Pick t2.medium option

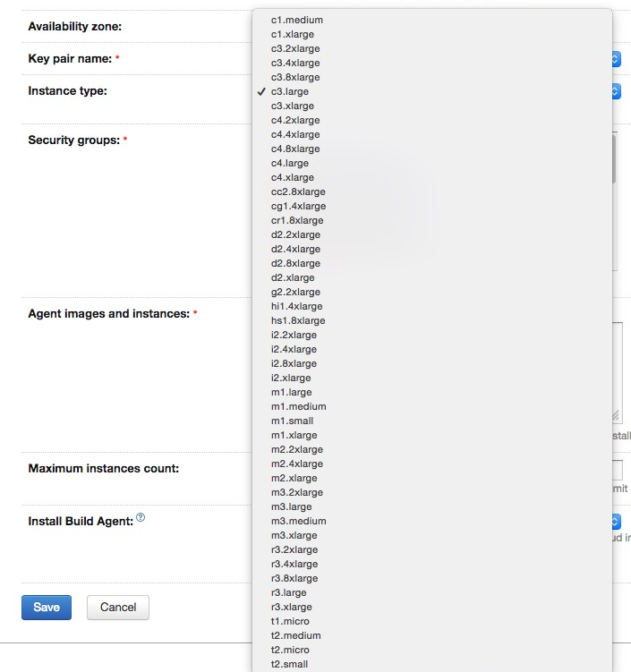tap(432, 635)
